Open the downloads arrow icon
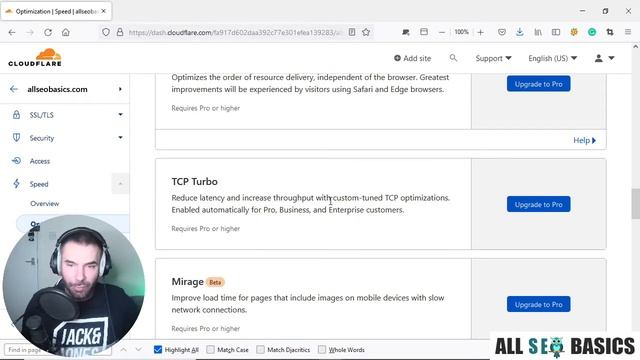640x360 pixels. click(520, 32)
